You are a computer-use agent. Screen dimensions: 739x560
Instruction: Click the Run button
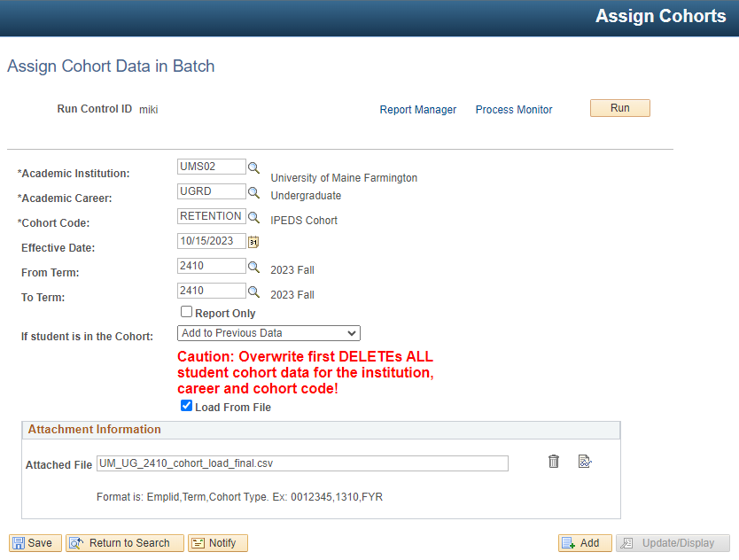click(x=619, y=108)
